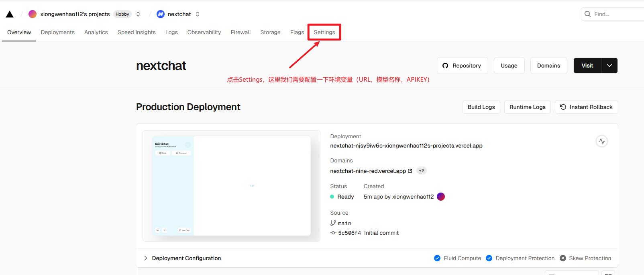
Task: Open the team switcher chevrons beside Hobby
Action: [138, 14]
